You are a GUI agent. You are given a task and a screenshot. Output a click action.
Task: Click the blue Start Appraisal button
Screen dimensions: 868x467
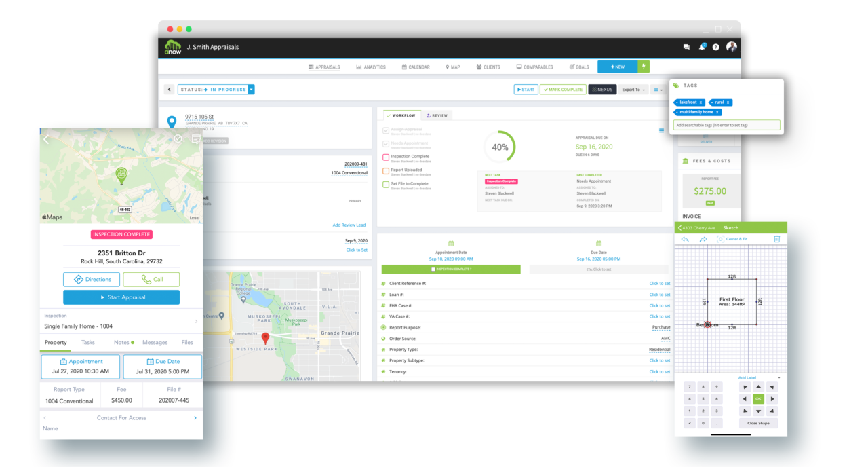click(121, 297)
